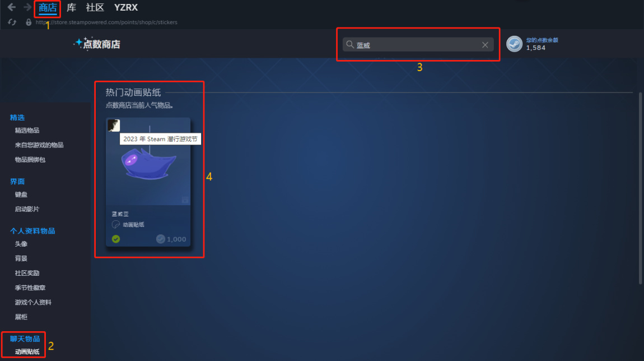Select 界面 category heading

tap(17, 181)
